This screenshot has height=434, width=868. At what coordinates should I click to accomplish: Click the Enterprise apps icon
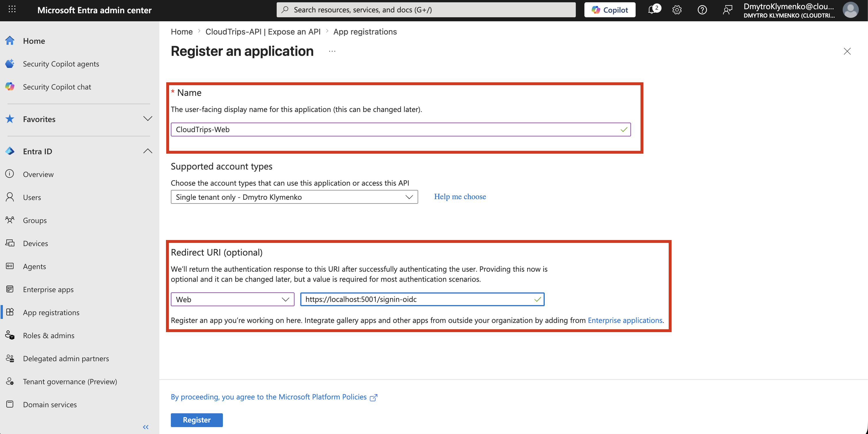(x=10, y=289)
